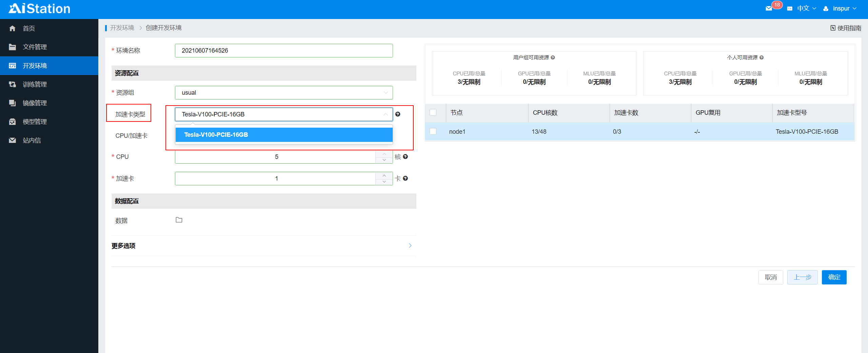Check the node1 row checkbox
The image size is (868, 353).
(x=433, y=131)
